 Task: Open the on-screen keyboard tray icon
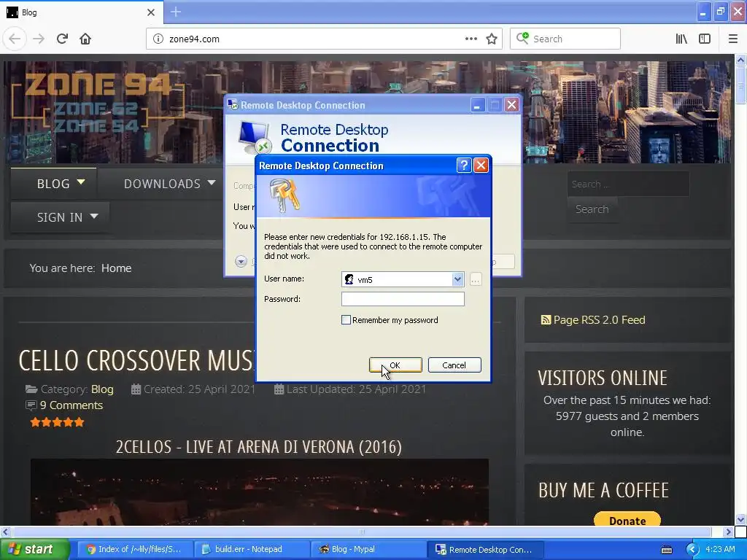point(667,550)
